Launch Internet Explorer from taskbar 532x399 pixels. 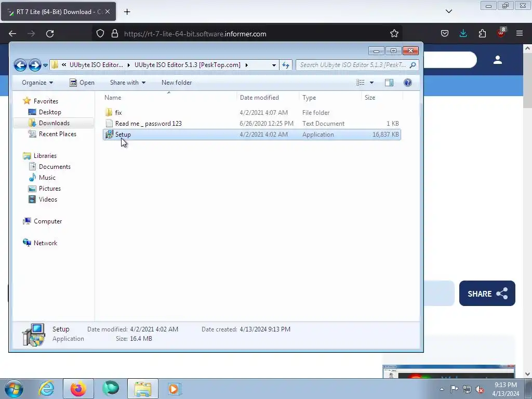click(46, 389)
